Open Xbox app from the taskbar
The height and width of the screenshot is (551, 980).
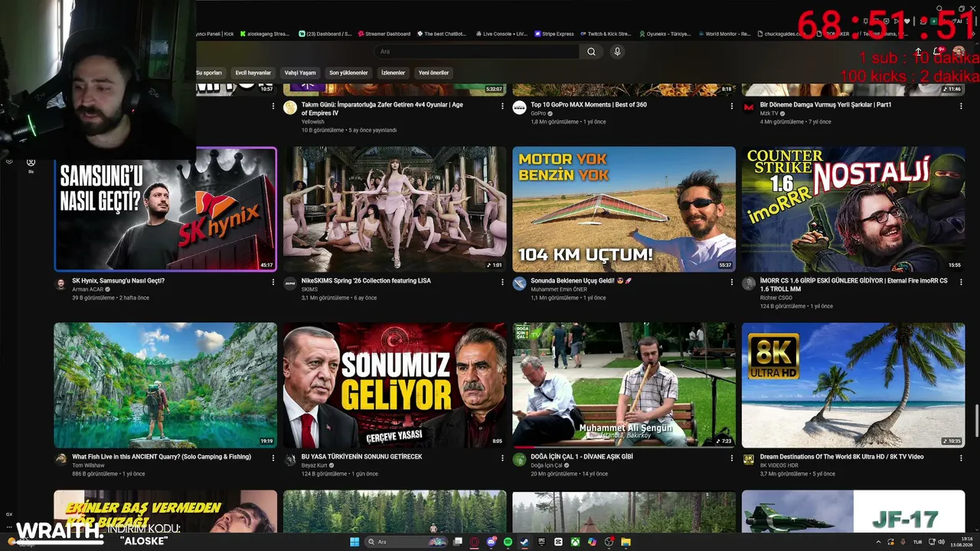[575, 542]
